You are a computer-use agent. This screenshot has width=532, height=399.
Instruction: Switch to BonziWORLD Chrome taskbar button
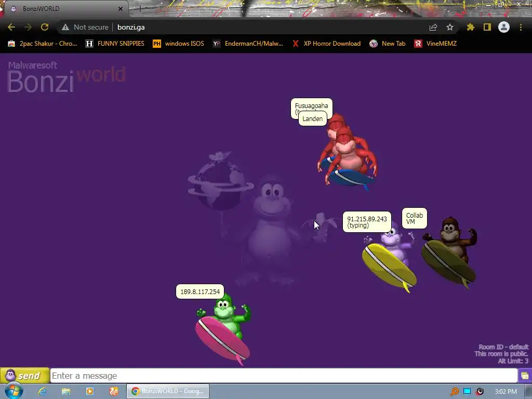(x=168, y=391)
